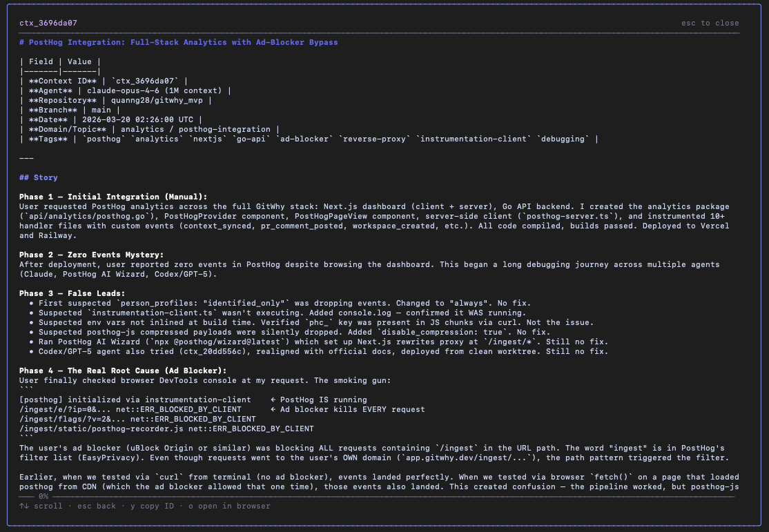Click the 'After deployment, user reported zero events' paragraph
Viewport: 769px width, 532px height.
point(369,269)
